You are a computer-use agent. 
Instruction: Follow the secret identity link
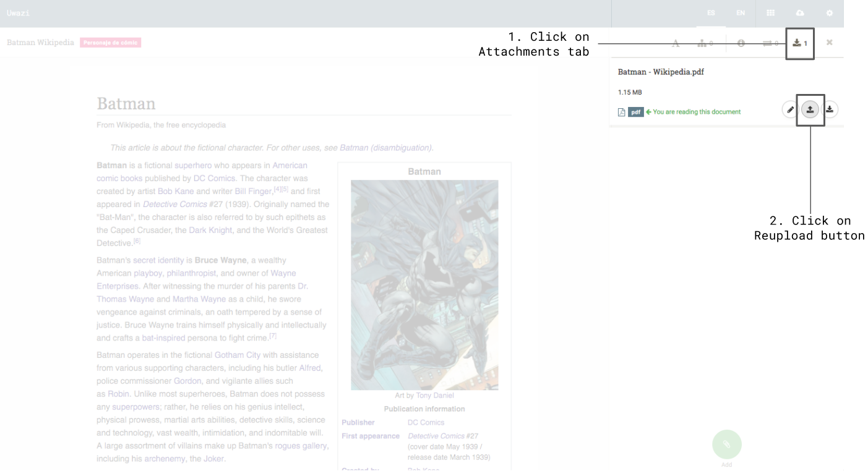158,260
